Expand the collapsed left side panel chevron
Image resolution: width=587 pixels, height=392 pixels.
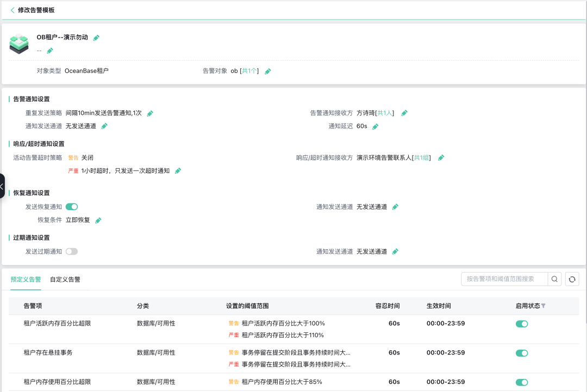point(2,186)
